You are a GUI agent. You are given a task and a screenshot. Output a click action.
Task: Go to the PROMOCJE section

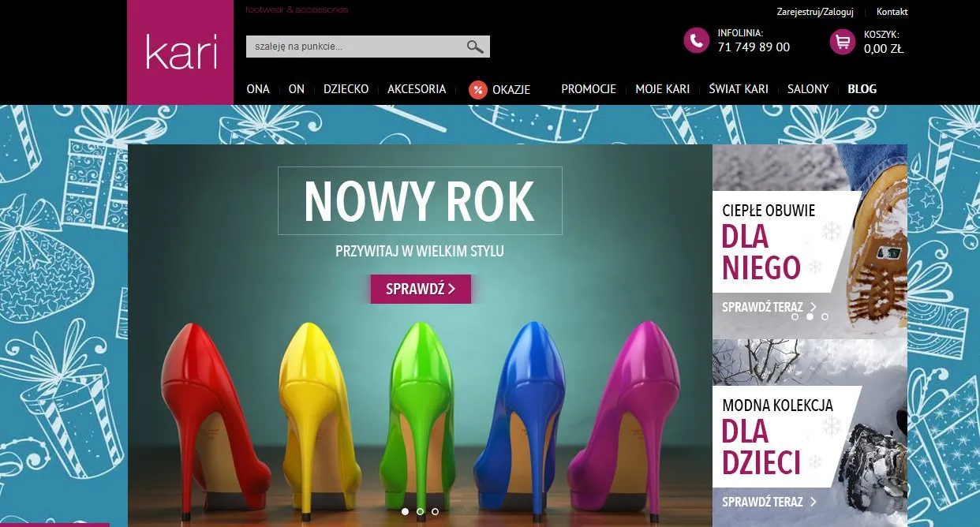(x=588, y=89)
